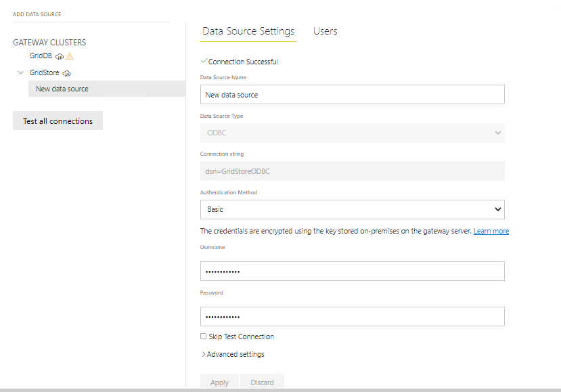Viewport: 561px width, 392px height.
Task: Click the warning triangle icon next to GridDB
Action: click(x=70, y=56)
